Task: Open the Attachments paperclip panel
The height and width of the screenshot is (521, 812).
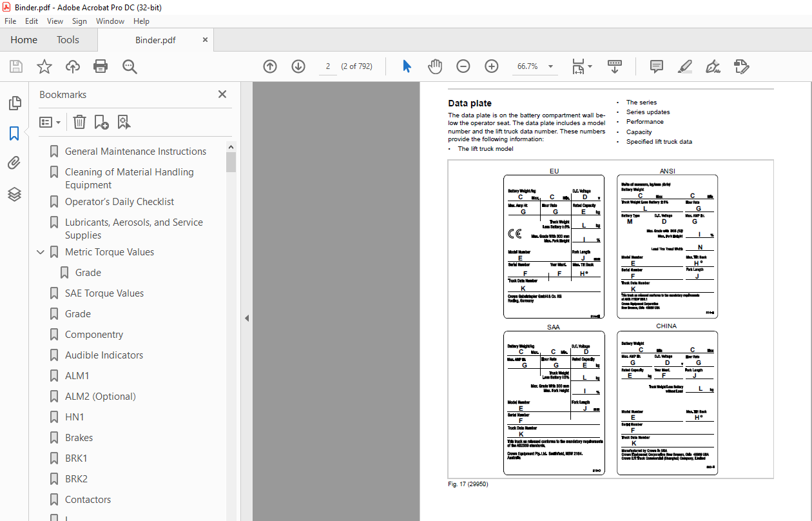Action: point(14,163)
